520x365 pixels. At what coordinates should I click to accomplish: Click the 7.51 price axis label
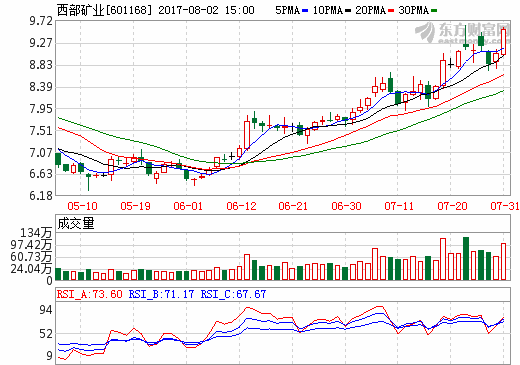tap(41, 131)
